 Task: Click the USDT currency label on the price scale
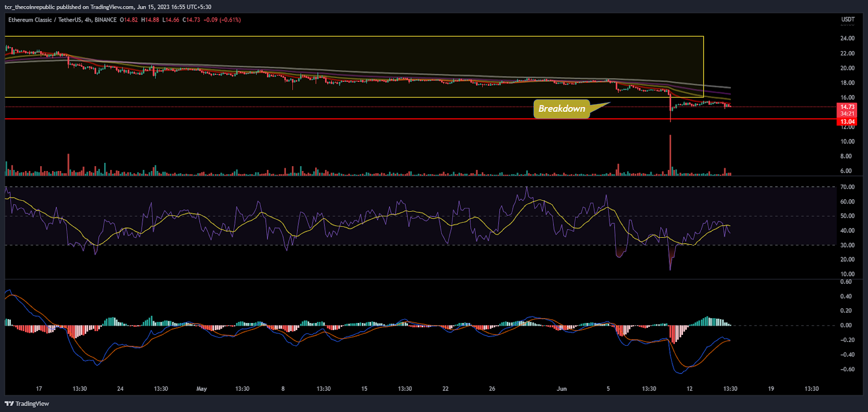point(848,19)
